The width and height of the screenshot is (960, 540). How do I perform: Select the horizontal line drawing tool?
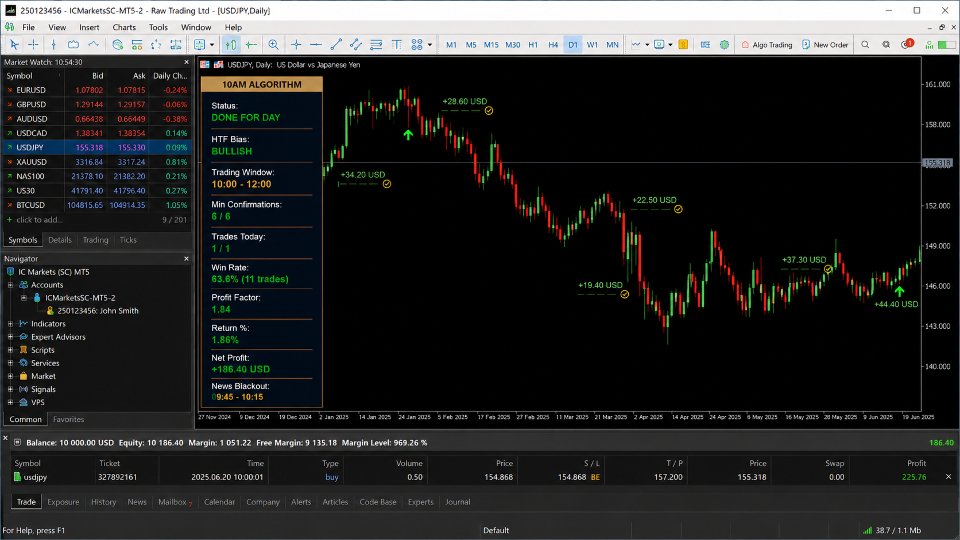coord(316,45)
